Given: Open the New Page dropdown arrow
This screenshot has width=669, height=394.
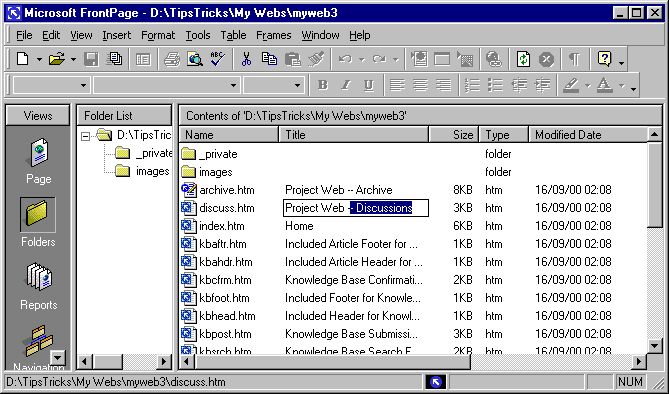Looking at the screenshot, I should pyautogui.click(x=39, y=59).
